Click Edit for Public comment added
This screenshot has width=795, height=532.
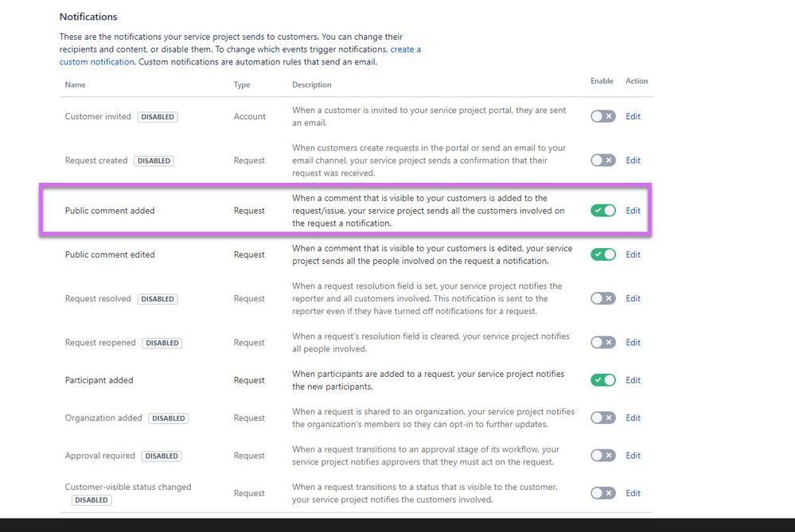[633, 211]
